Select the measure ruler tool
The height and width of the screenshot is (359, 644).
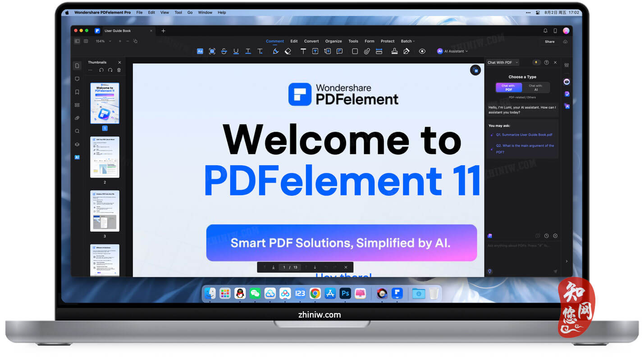pyautogui.click(x=379, y=51)
